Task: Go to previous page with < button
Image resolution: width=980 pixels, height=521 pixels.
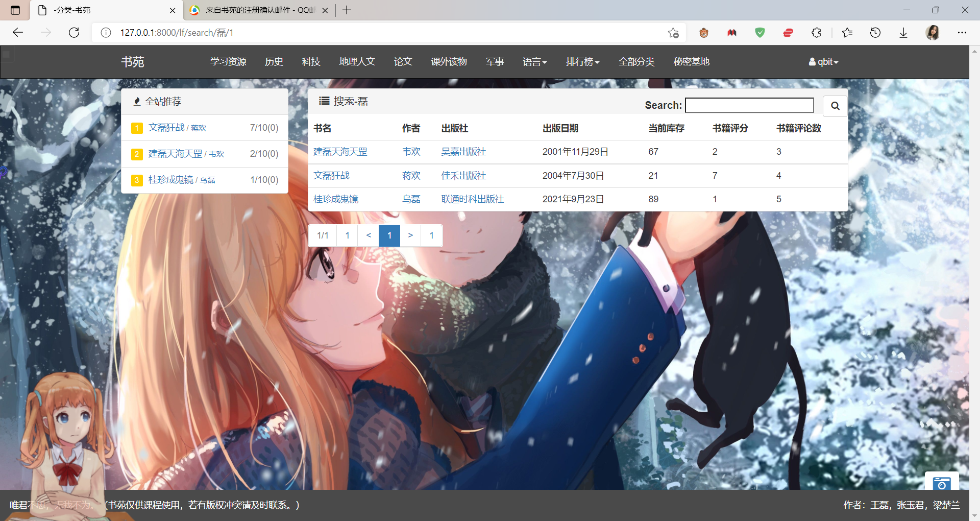Action: click(x=369, y=235)
